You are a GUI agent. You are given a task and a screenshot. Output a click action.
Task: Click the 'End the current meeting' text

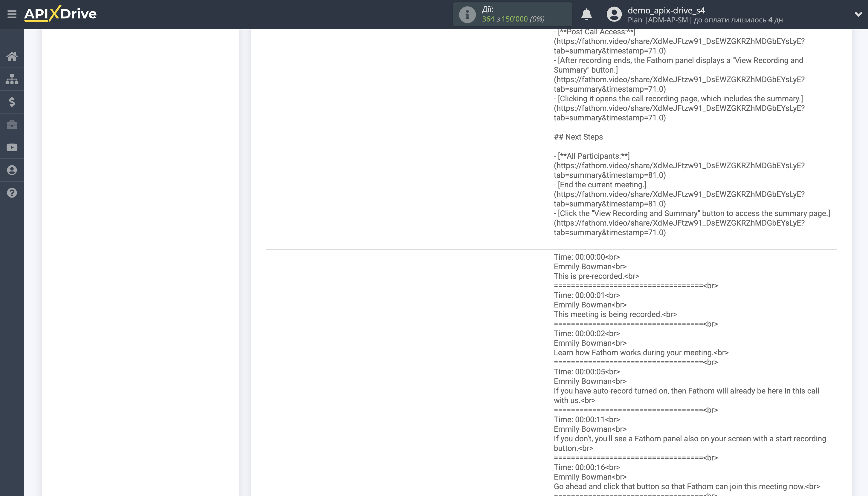[x=601, y=185]
